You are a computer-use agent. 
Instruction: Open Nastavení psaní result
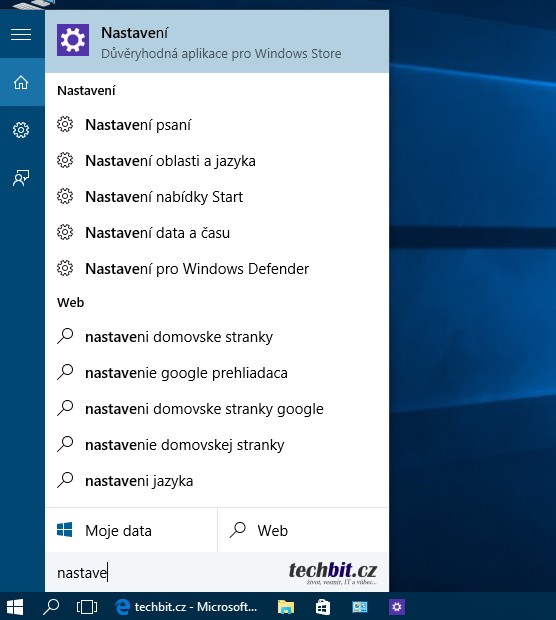217,125
